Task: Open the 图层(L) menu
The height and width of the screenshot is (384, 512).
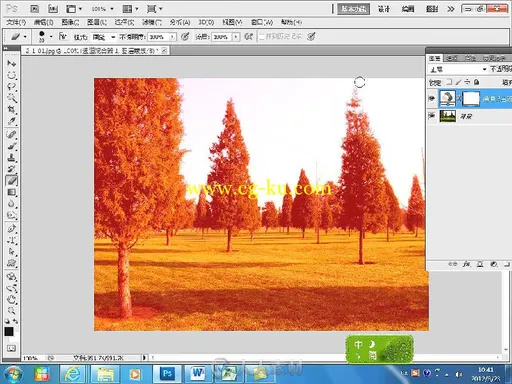Action: coord(97,22)
